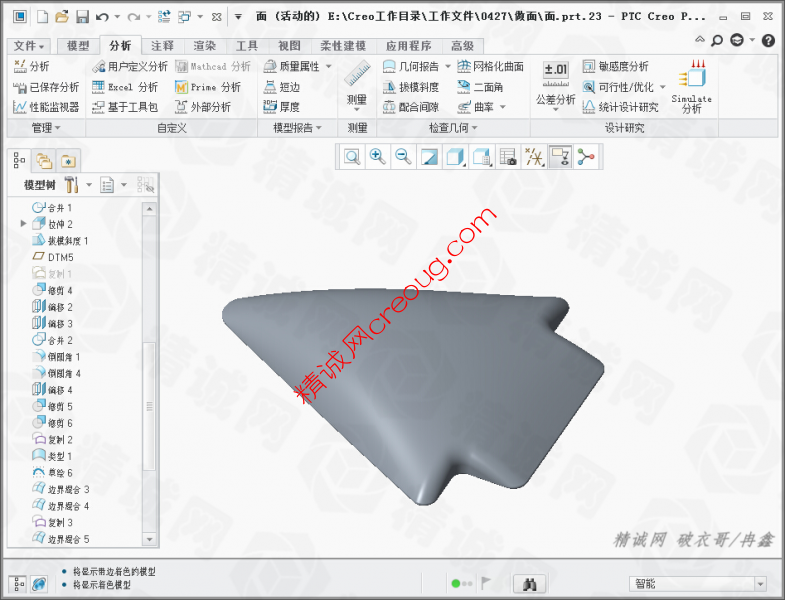Click the Measure ruler icon

[357, 74]
